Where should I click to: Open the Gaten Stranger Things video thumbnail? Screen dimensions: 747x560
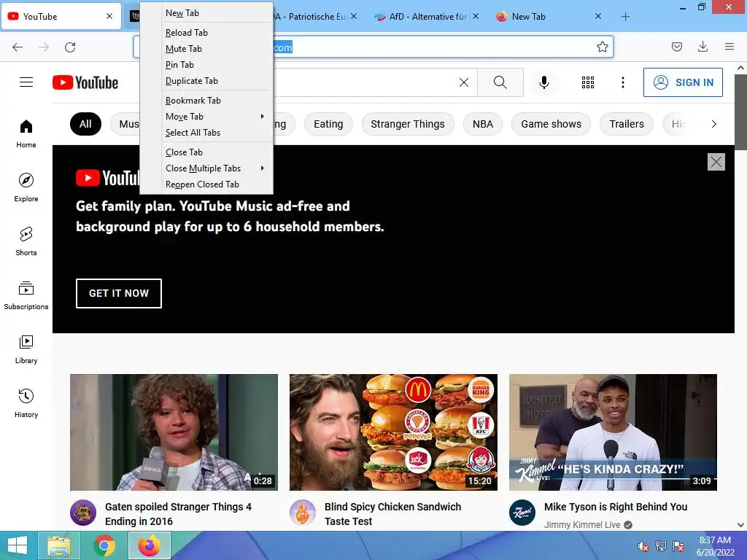174,432
